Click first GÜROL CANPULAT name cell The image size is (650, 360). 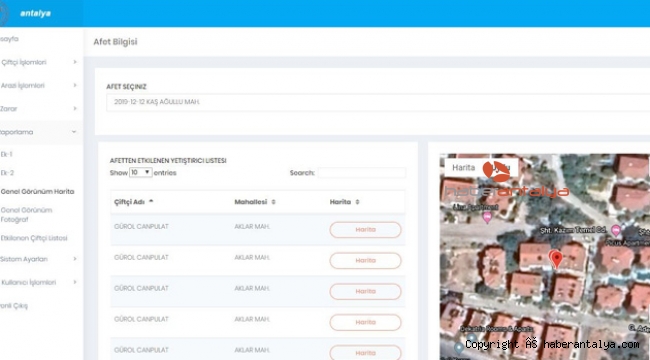pos(141,226)
